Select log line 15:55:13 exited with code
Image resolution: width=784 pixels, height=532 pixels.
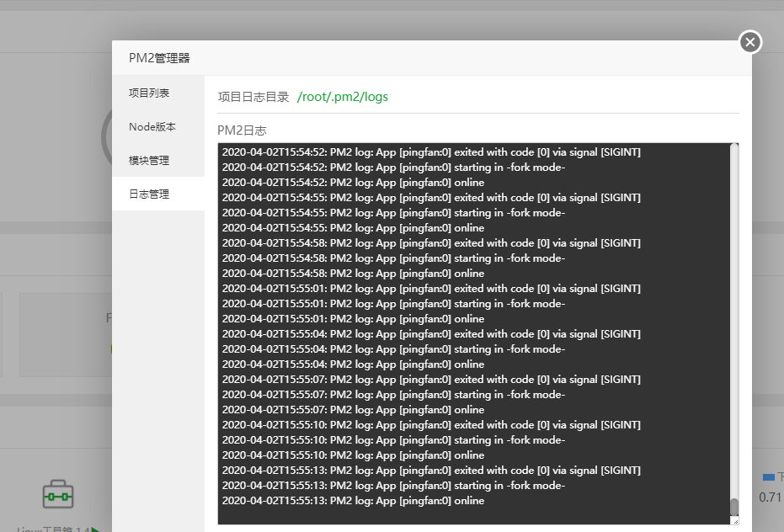(431, 471)
